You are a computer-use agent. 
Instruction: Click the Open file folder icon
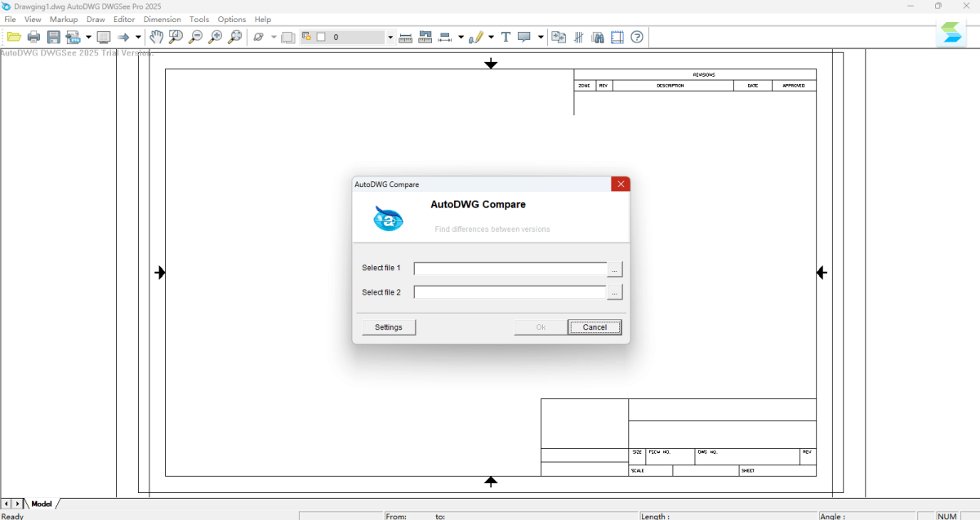pyautogui.click(x=14, y=37)
